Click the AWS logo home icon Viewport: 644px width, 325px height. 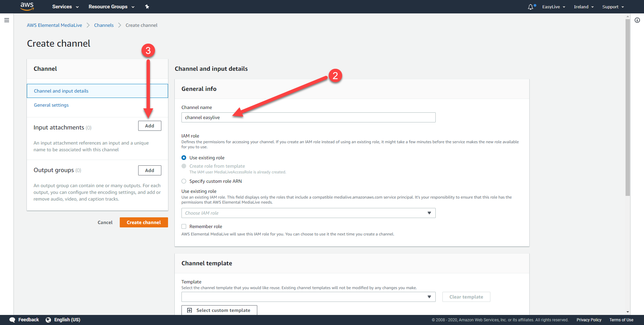point(27,6)
